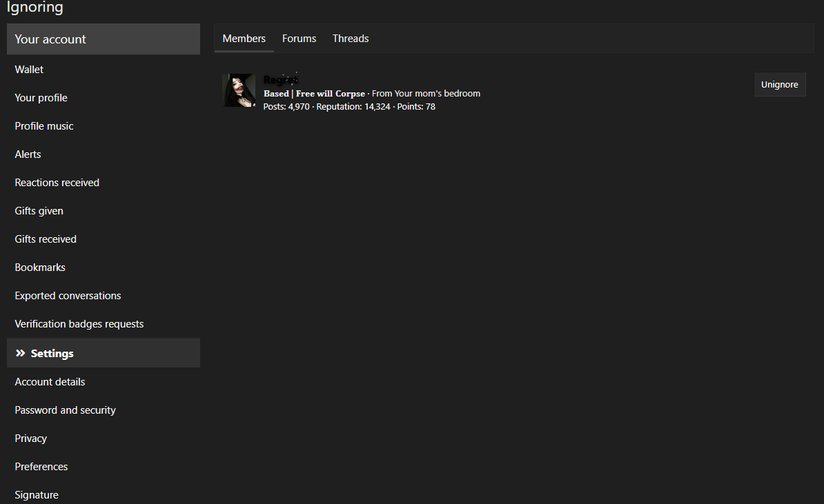Click the 'Posts: 4,970' stat
The height and width of the screenshot is (504, 824).
point(286,107)
